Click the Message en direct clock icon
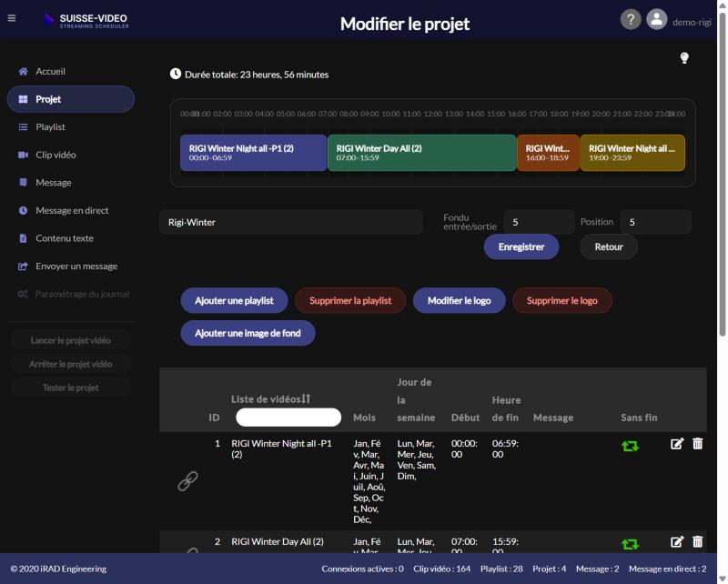The height and width of the screenshot is (584, 728). (23, 211)
